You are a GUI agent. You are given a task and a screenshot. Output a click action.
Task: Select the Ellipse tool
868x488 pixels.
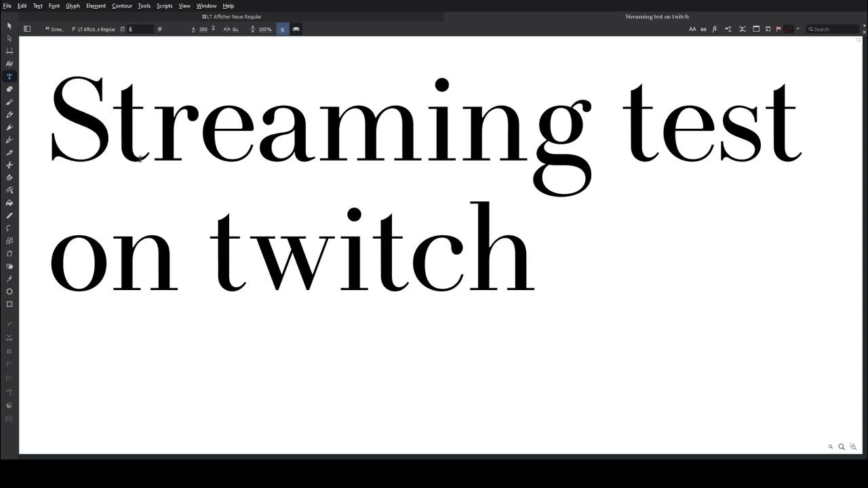click(x=9, y=291)
